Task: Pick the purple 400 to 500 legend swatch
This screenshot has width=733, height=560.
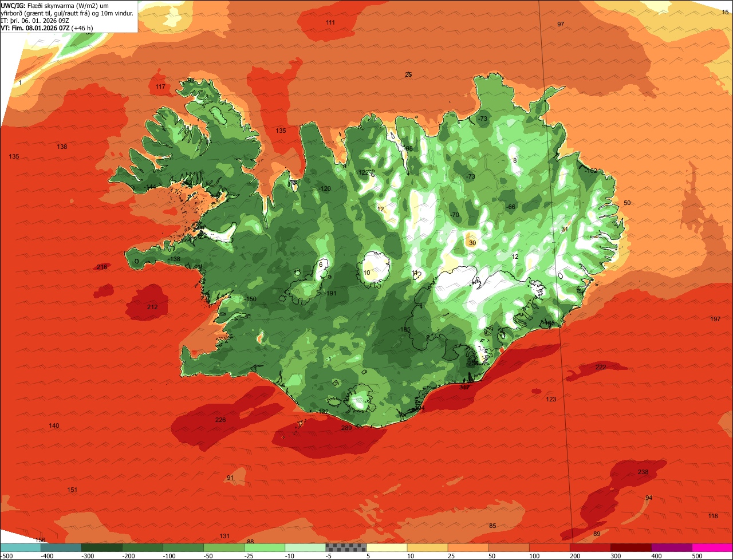Action: click(672, 547)
